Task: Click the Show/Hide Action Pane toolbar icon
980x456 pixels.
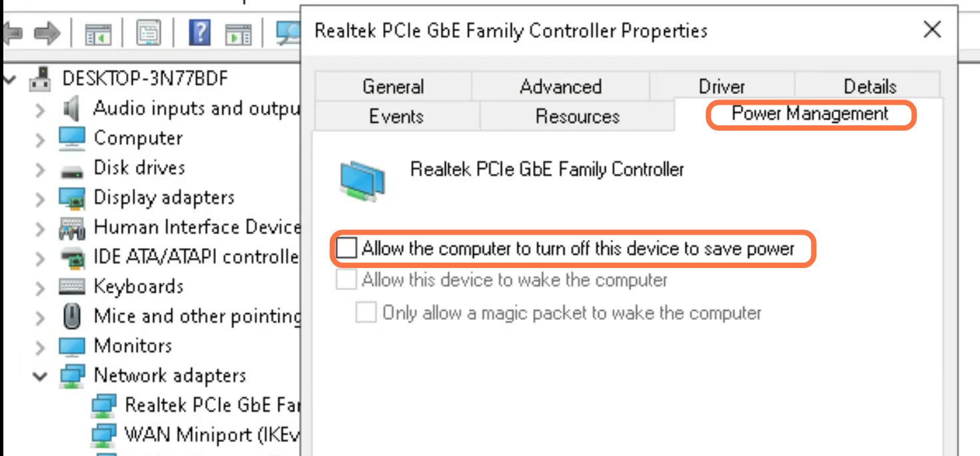Action: [x=238, y=33]
